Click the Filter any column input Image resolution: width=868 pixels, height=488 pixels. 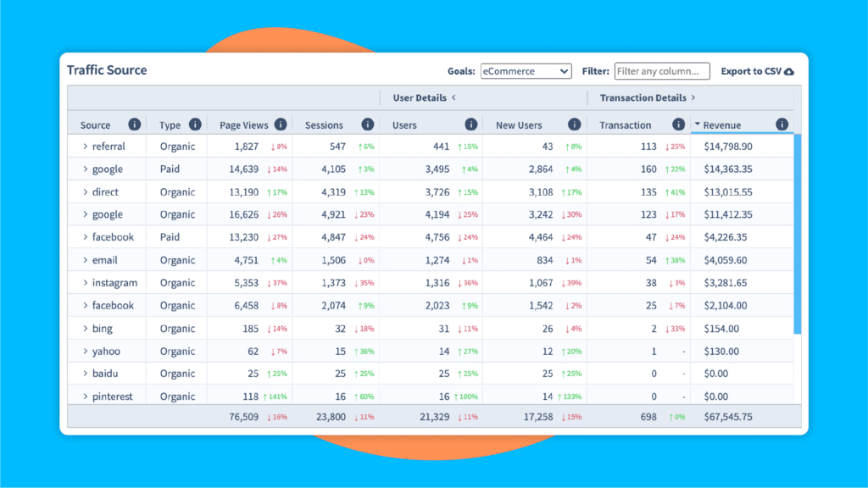point(662,71)
